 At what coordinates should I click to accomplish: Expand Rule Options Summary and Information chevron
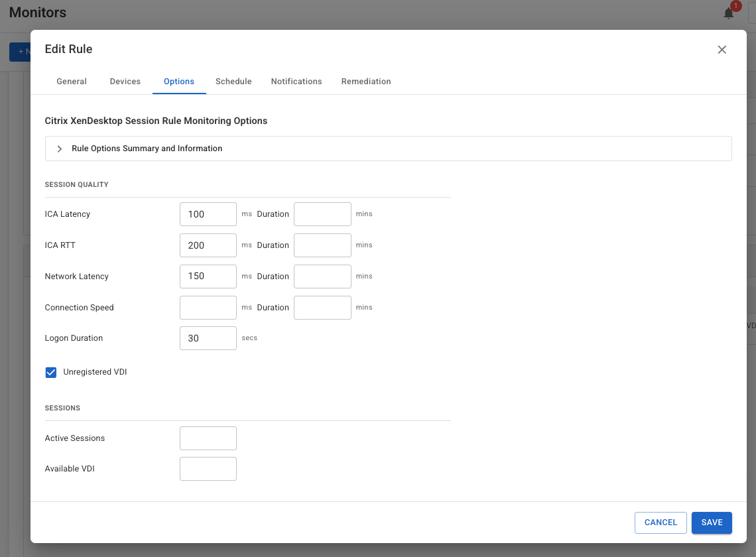point(59,149)
